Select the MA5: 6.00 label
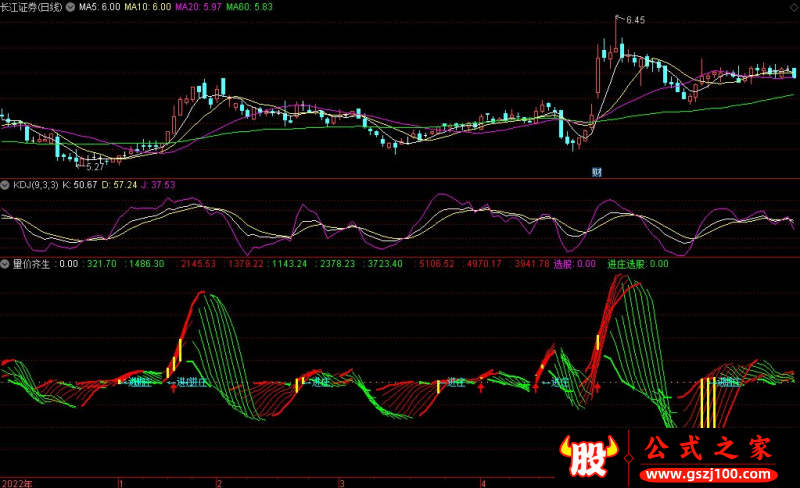Screen dimensions: 800x488 coord(99,7)
